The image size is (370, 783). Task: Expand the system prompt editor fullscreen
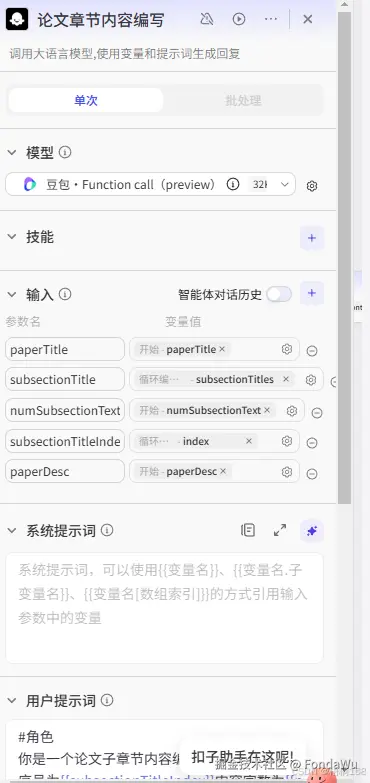click(x=280, y=530)
